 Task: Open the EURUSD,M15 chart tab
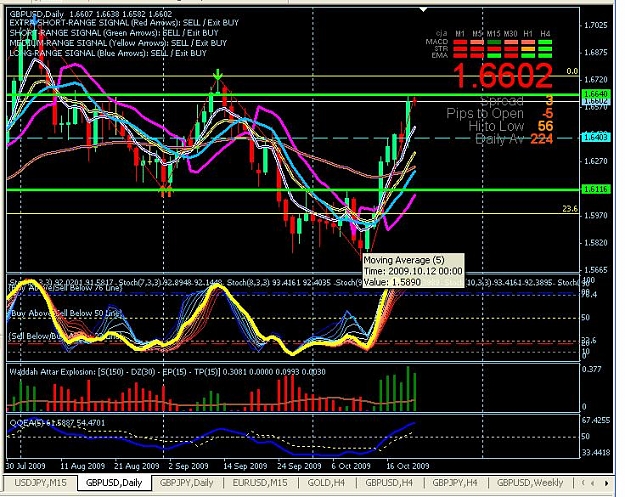[259, 483]
